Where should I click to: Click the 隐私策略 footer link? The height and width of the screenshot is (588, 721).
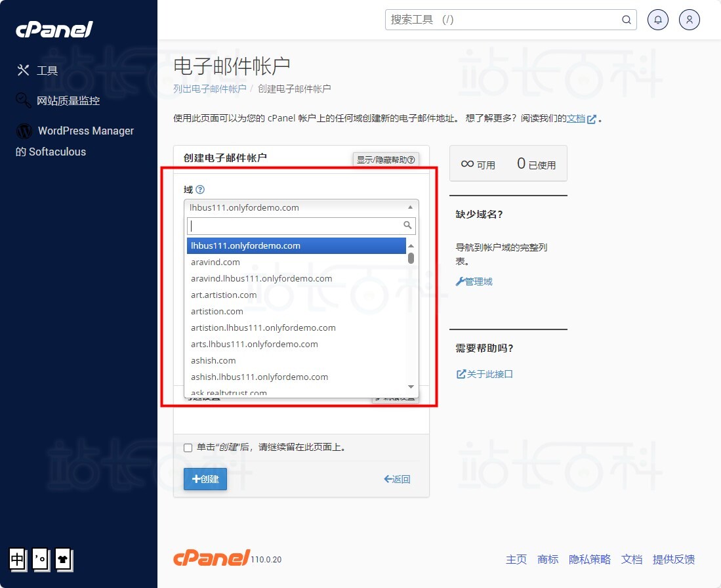pos(590,560)
